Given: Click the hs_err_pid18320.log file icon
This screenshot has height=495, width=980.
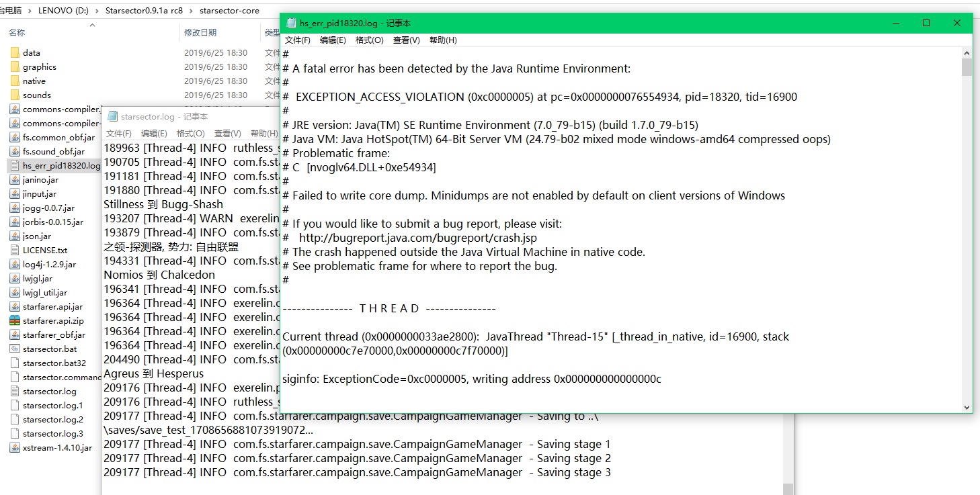Looking at the screenshot, I should click(x=15, y=165).
